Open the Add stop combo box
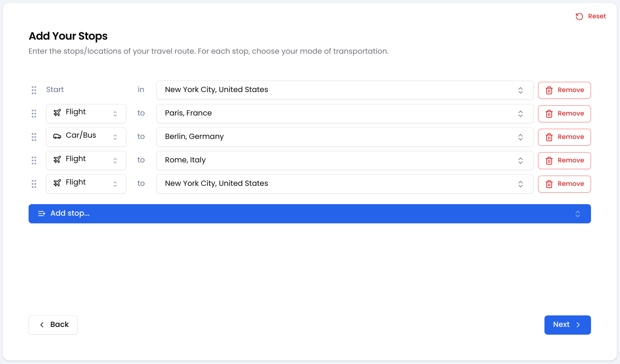This screenshot has width=620, height=364. point(309,214)
